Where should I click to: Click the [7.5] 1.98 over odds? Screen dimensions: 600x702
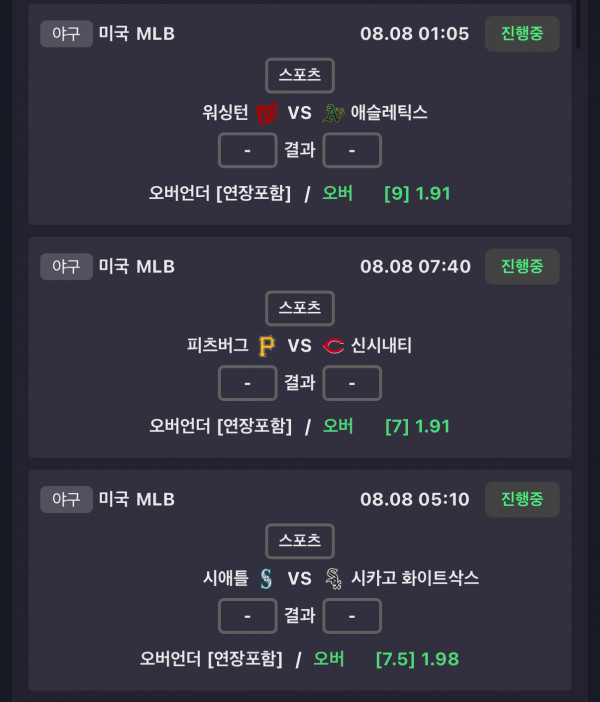[417, 659]
